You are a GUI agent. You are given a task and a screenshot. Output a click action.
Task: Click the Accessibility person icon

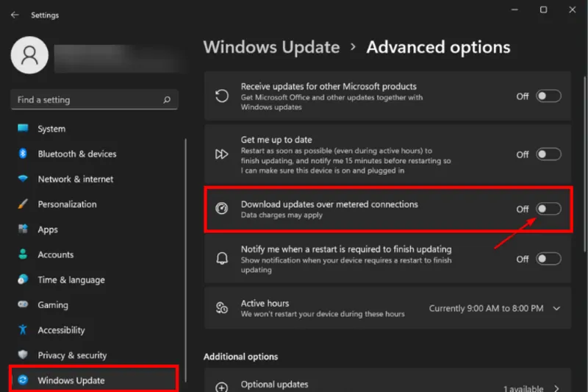click(x=23, y=330)
